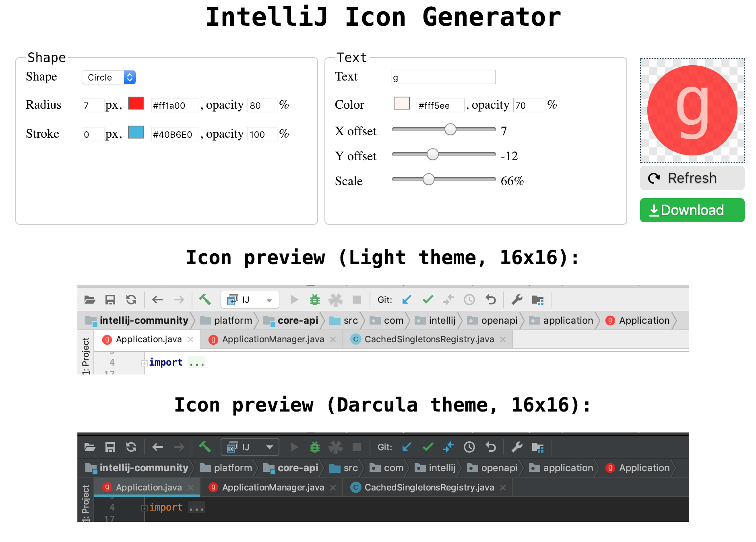The width and height of the screenshot is (756, 542).
Task: Click settings wrench icon in light toolbar
Action: [x=517, y=300]
